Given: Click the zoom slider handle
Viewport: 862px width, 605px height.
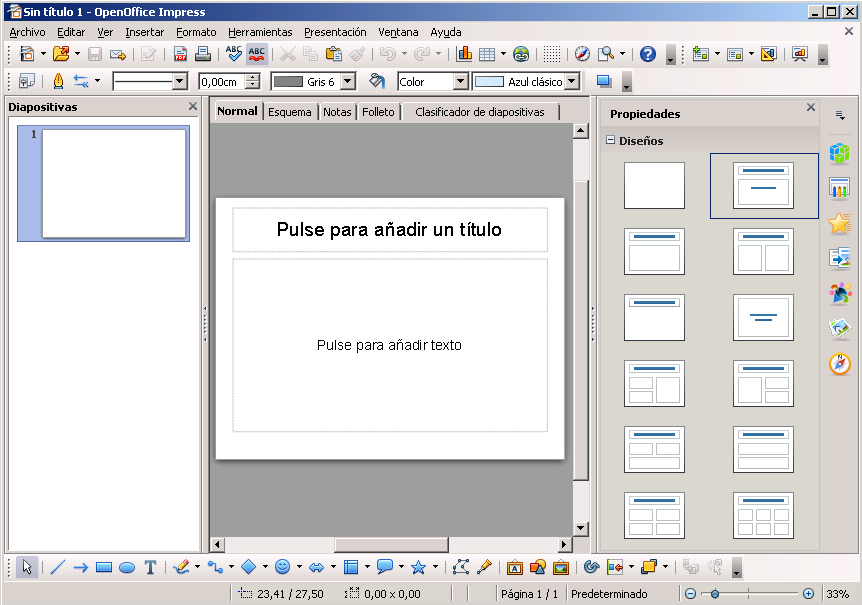Looking at the screenshot, I should tap(715, 593).
